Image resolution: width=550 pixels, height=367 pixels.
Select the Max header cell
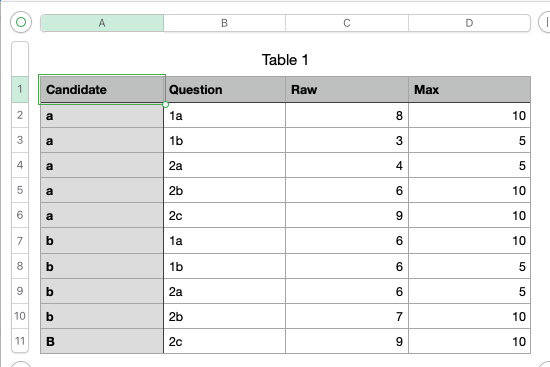[469, 89]
